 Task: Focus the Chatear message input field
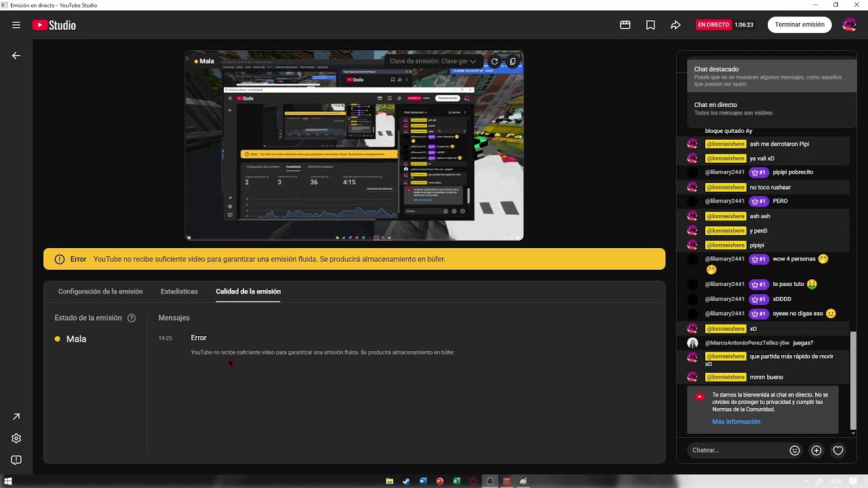click(x=736, y=450)
